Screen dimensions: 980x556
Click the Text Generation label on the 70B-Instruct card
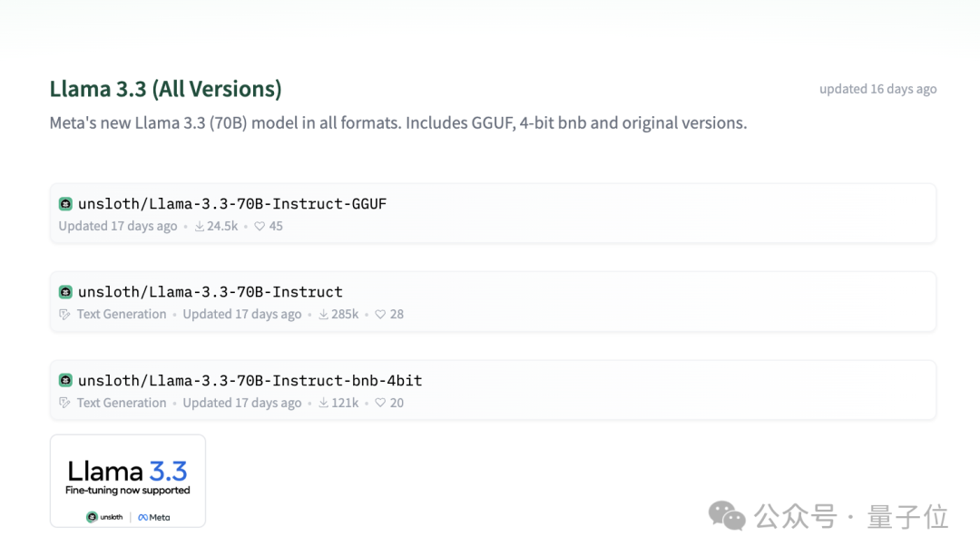(x=122, y=314)
